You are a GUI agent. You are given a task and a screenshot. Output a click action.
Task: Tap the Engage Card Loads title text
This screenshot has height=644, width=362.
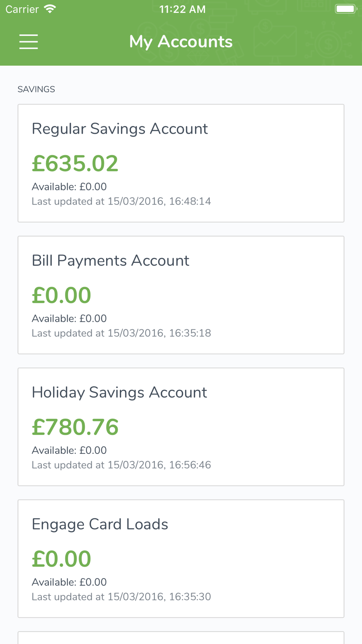(100, 524)
